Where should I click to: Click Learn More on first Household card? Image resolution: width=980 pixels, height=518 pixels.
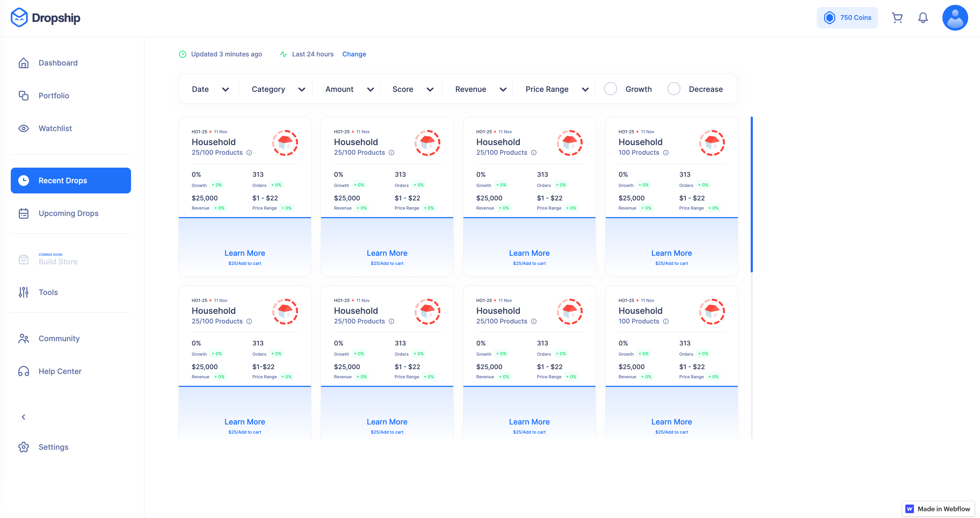(245, 253)
